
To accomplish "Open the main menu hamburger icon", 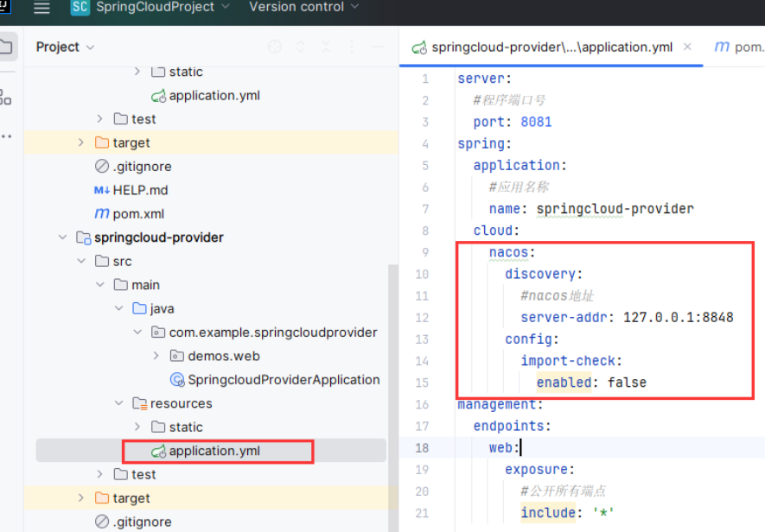I will coord(41,7).
